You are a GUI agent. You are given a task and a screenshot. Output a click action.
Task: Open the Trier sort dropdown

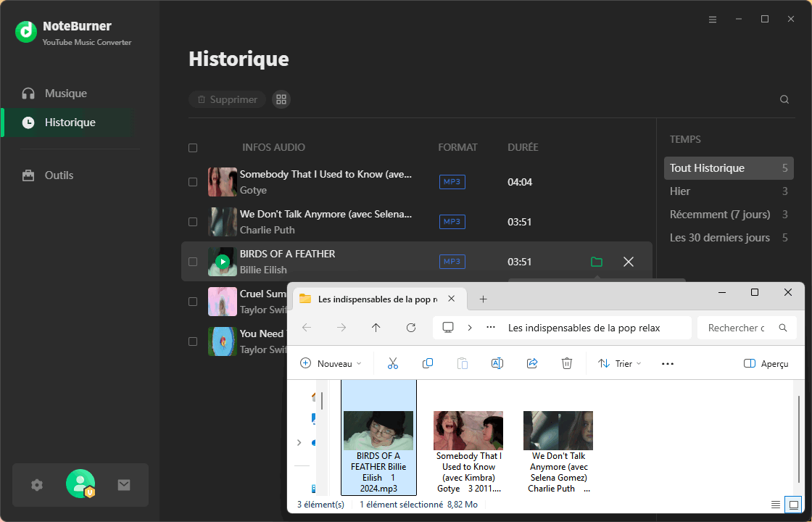point(619,363)
